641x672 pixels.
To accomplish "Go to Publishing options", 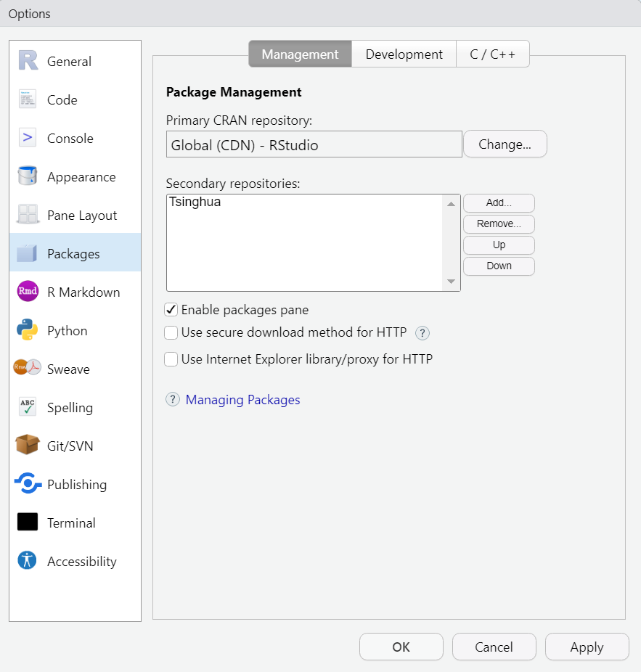I will 75,484.
